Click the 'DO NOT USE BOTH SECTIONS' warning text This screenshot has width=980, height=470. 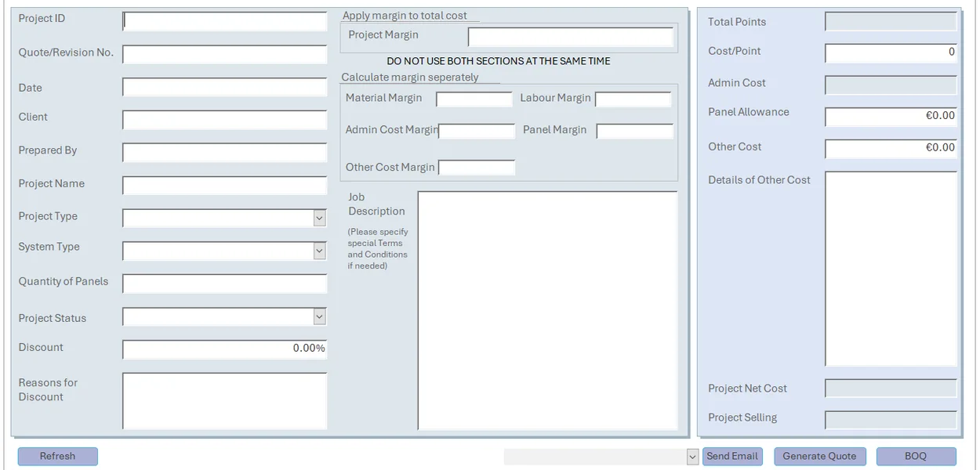(499, 61)
